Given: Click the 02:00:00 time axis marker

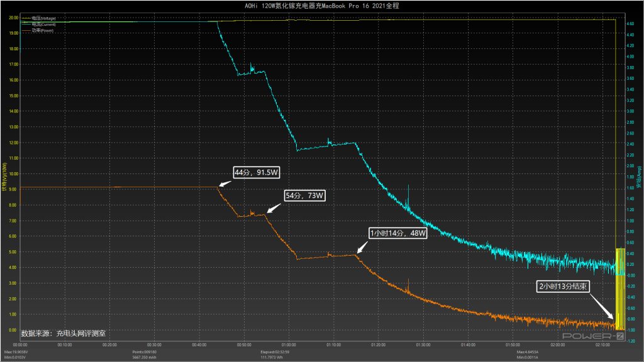Looking at the screenshot, I should [x=557, y=345].
